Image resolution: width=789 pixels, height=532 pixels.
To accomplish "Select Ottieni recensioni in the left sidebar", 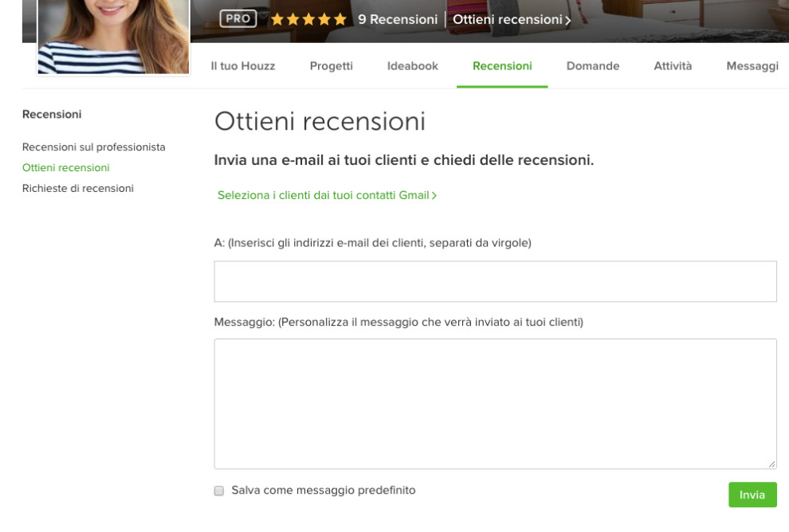I will tap(66, 168).
